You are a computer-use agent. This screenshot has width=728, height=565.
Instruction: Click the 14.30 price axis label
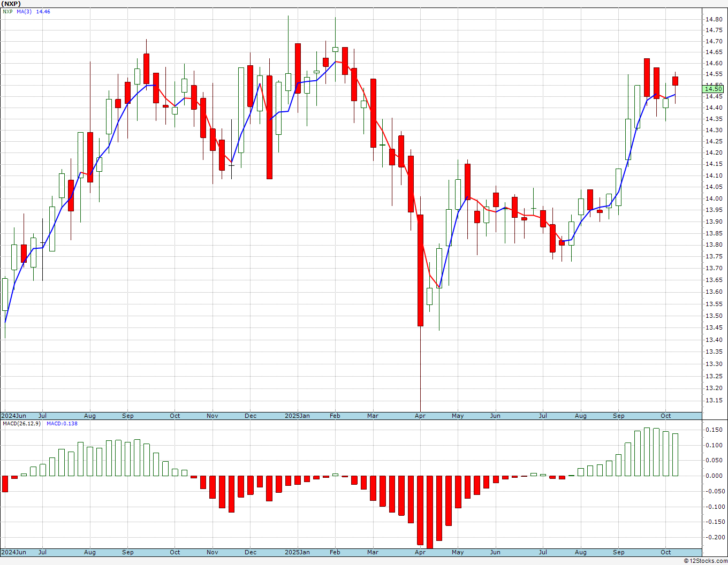[714, 130]
